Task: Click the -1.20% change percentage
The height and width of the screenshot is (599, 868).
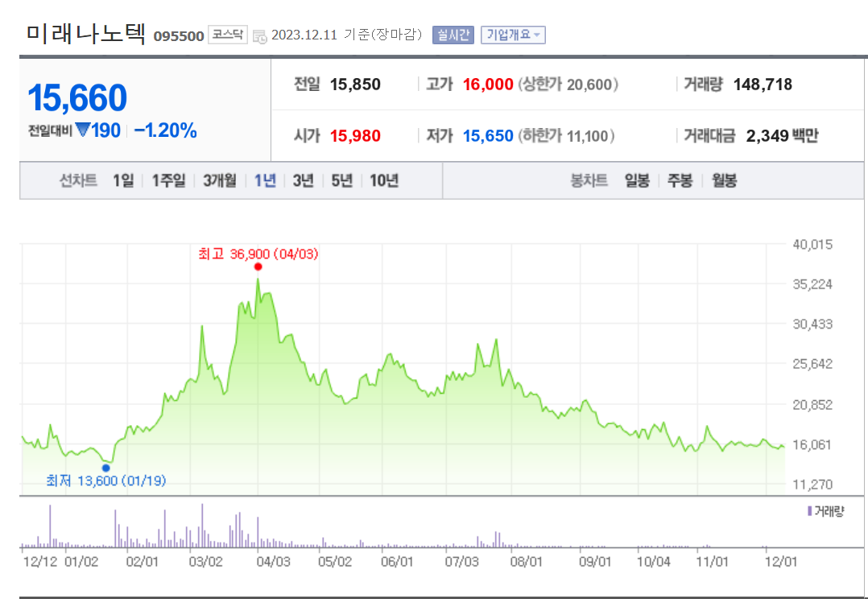Action: click(166, 130)
